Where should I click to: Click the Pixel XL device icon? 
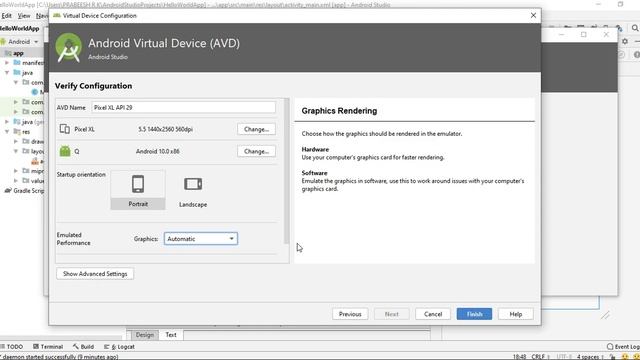(x=64, y=129)
